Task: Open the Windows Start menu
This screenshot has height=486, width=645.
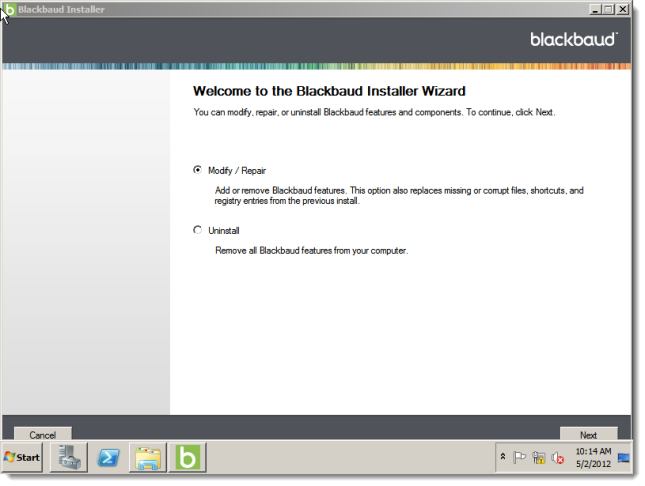Action: pos(22,457)
